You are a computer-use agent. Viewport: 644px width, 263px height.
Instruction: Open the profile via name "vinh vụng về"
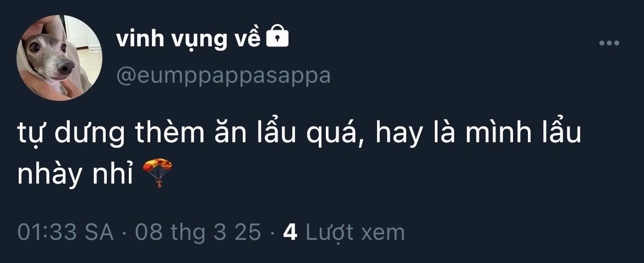(188, 39)
